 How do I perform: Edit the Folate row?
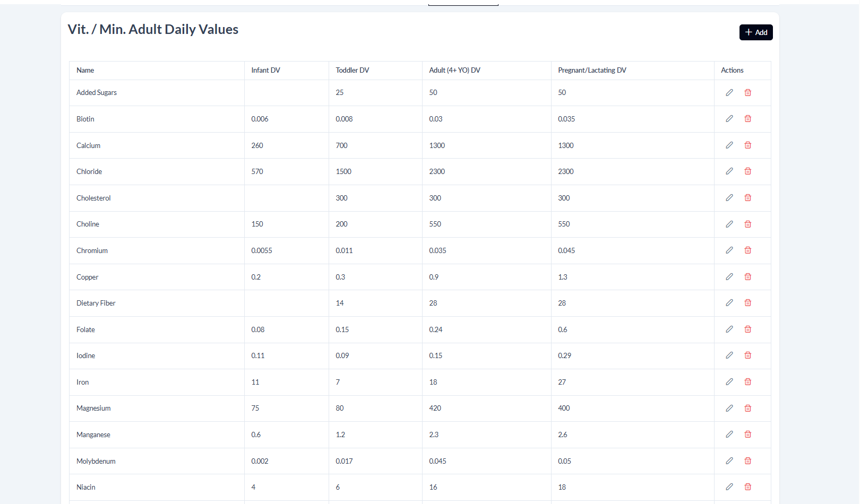point(729,329)
